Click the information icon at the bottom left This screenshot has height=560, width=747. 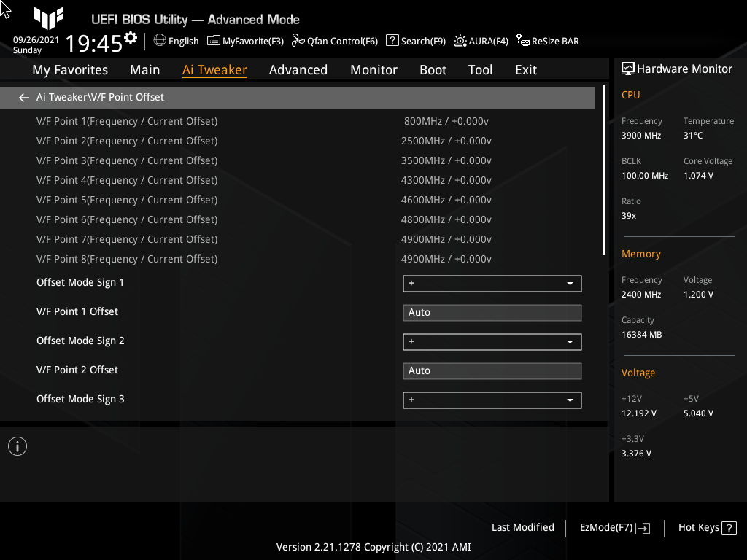pos(17,446)
